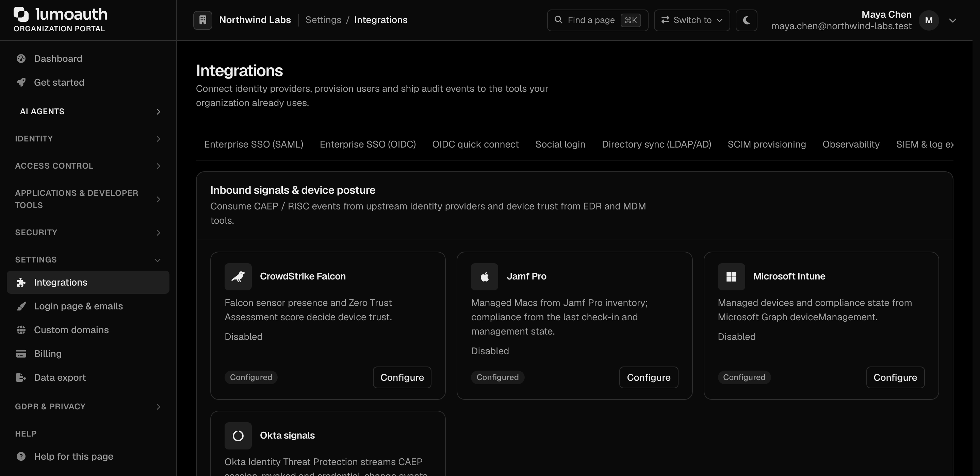Click the Jamf Pro apple icon
The image size is (980, 476).
click(x=484, y=276)
